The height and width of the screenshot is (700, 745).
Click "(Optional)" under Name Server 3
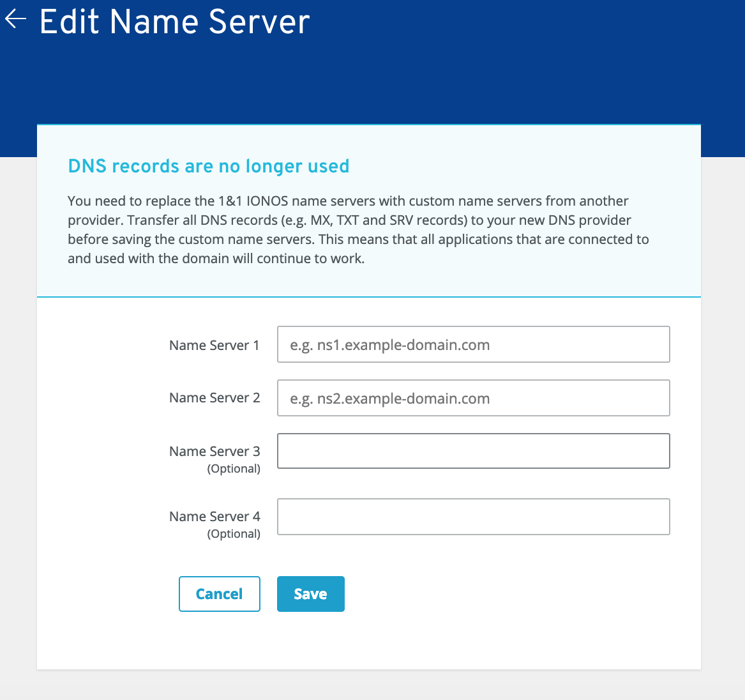tap(234, 469)
